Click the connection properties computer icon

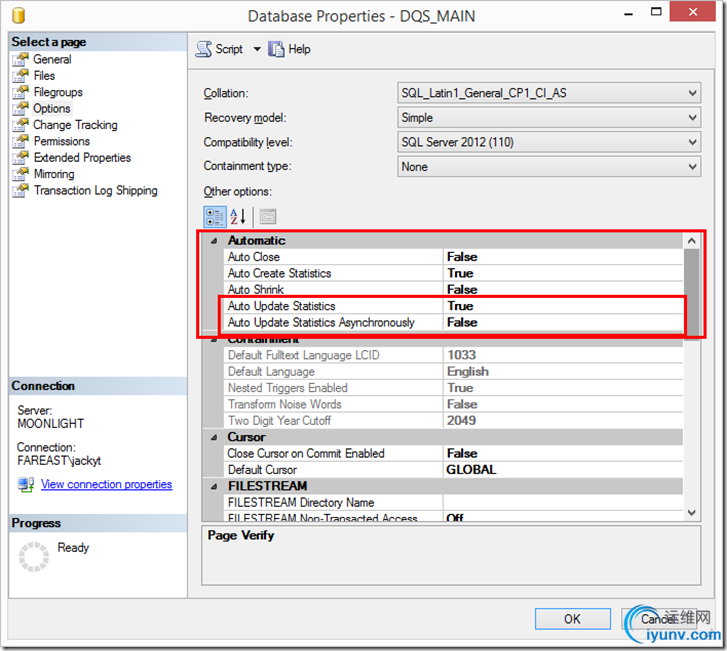pyautogui.click(x=26, y=485)
